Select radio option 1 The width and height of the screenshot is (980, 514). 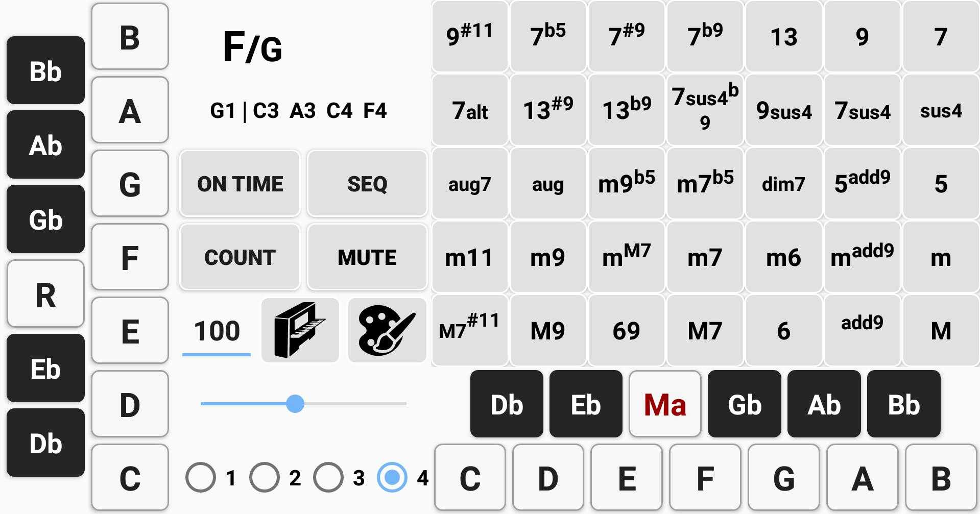pyautogui.click(x=201, y=477)
